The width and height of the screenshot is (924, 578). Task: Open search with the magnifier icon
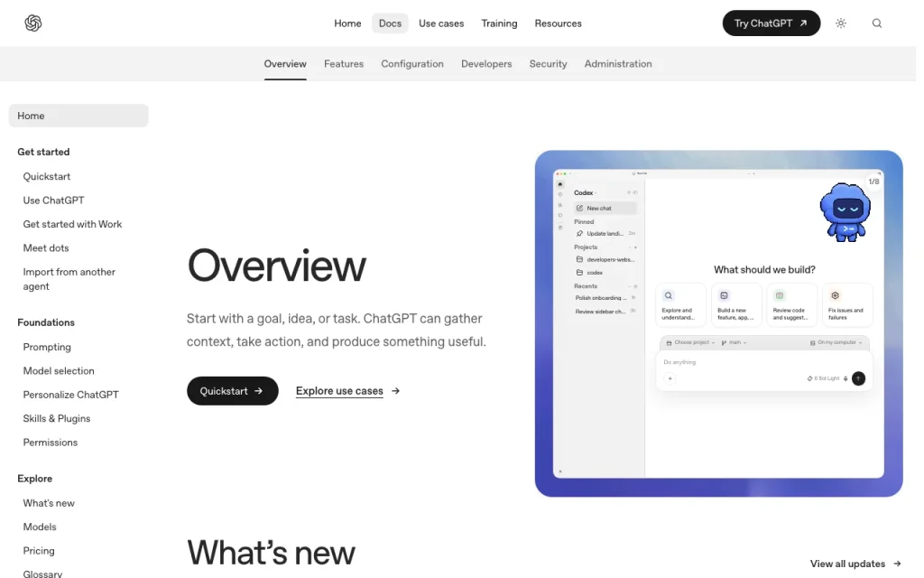[877, 23]
